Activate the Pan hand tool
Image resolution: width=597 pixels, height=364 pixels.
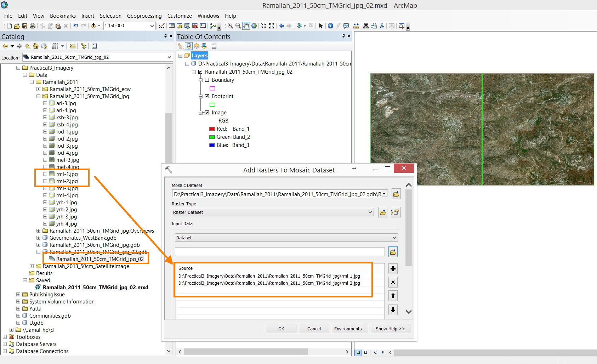click(246, 26)
